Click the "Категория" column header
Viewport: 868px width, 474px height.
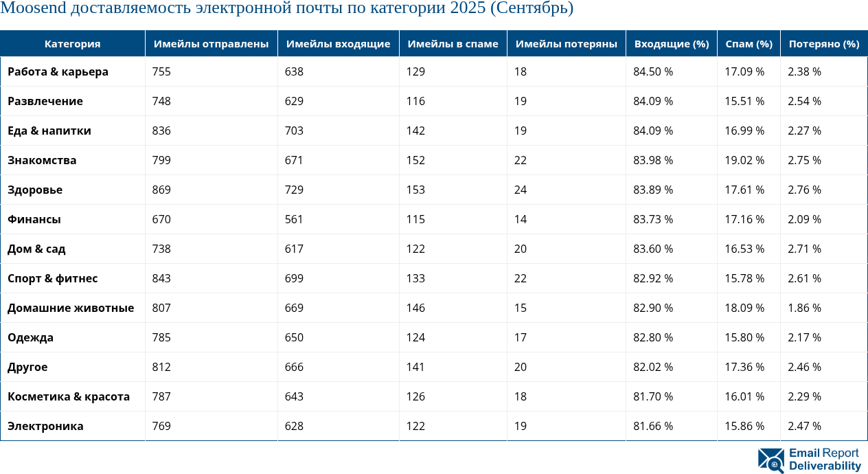(72, 43)
